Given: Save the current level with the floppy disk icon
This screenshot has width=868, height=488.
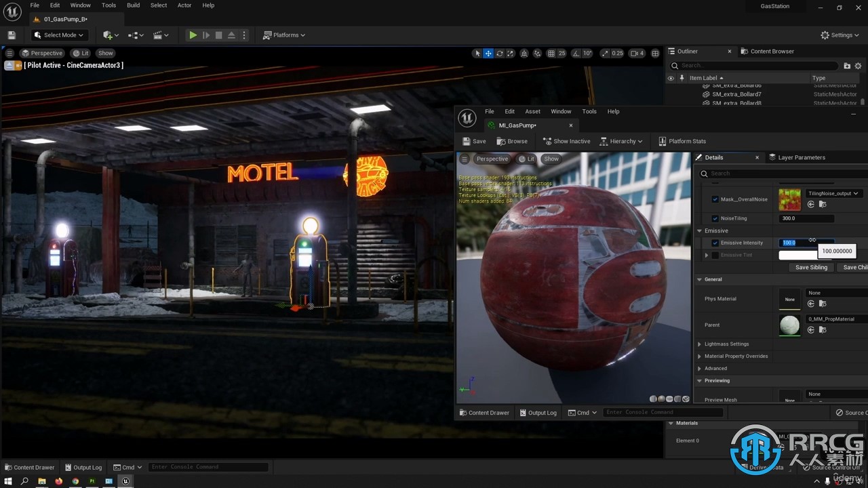Looking at the screenshot, I should pyautogui.click(x=12, y=35).
